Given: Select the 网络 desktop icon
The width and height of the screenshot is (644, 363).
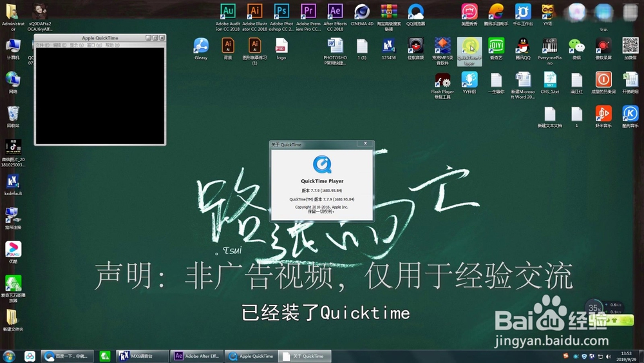Looking at the screenshot, I should coord(13,83).
